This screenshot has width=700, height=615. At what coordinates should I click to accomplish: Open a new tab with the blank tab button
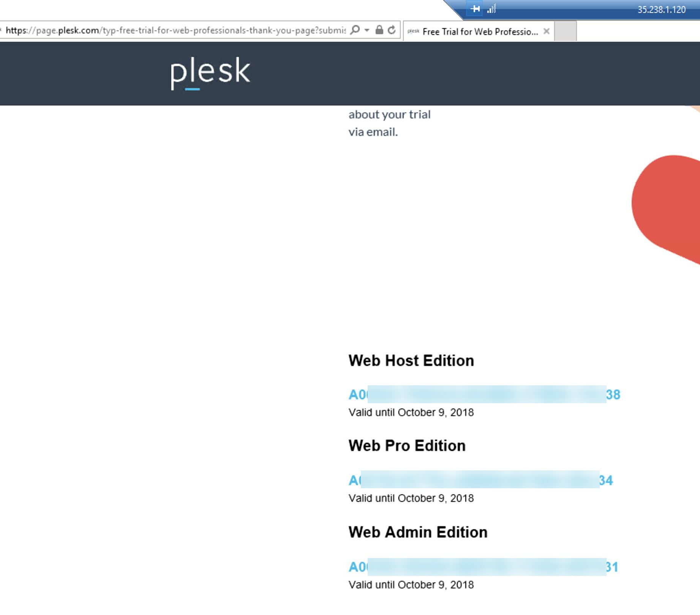(565, 32)
